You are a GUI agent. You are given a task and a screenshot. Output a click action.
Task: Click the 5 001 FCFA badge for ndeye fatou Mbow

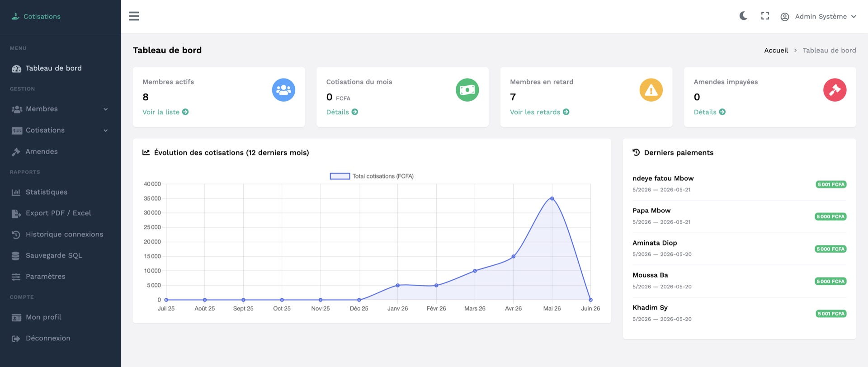point(831,184)
